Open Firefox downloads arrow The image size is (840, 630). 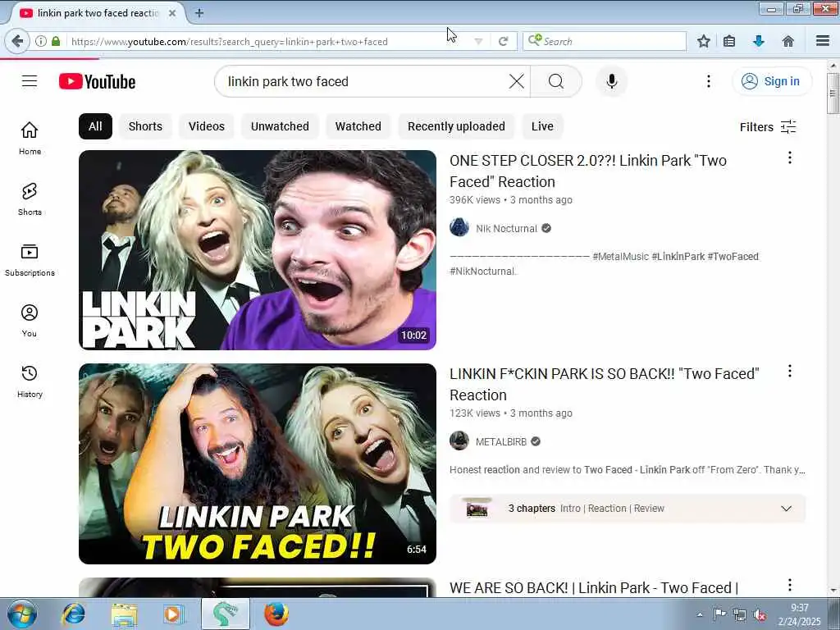[759, 41]
